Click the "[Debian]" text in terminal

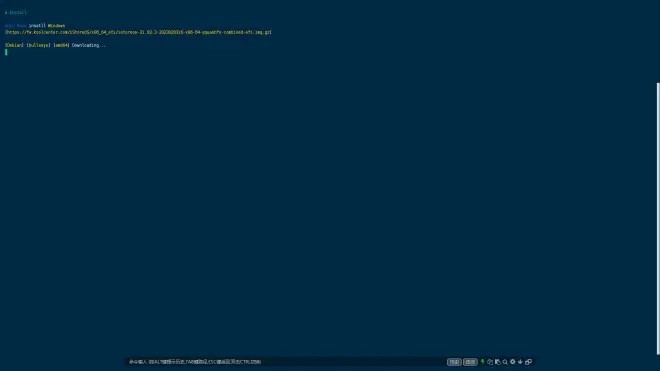coord(14,45)
